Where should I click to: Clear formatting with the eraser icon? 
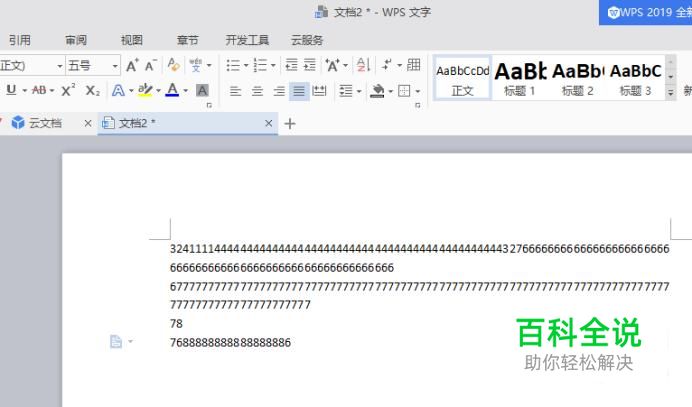pos(173,65)
